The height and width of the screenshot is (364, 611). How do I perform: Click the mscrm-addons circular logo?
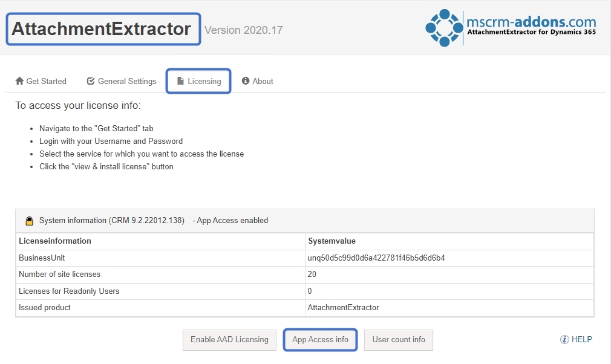pyautogui.click(x=444, y=28)
